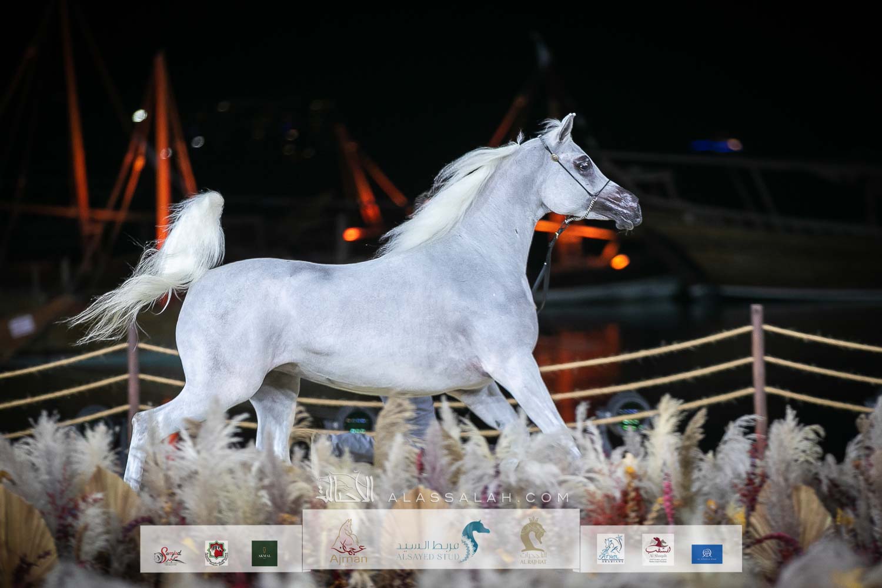Image resolution: width=882 pixels, height=588 pixels.
Task: Click the horse's pointed ear
Action: [x=567, y=125]
